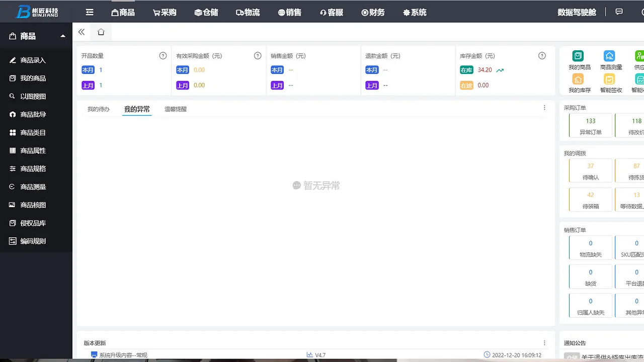Open 我的库存 orange warehouse shortcut icon
Viewport: 644px width, 362px height.
(x=579, y=79)
